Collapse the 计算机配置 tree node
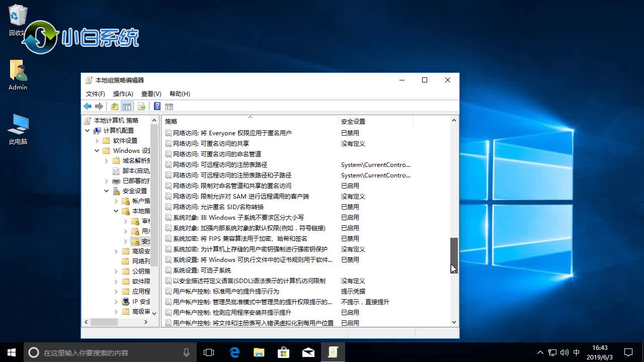The image size is (644, 362). [x=88, y=130]
